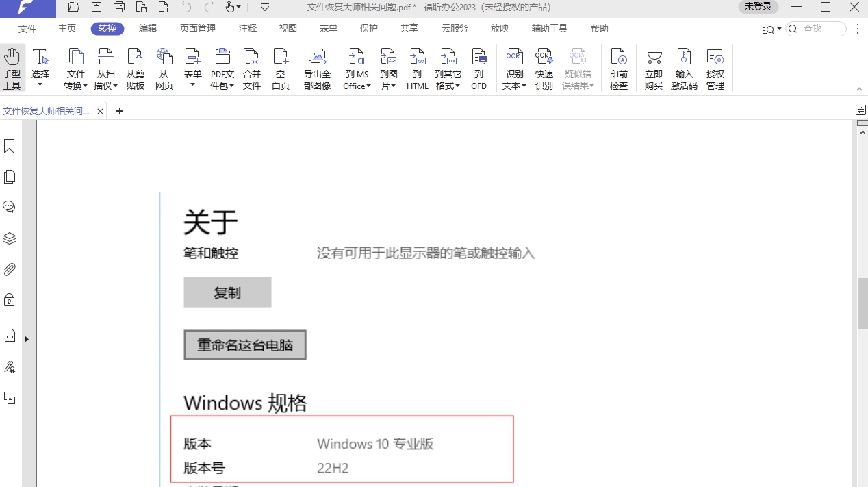The width and height of the screenshot is (868, 487).
Task: Click the Copy (复制) button in document
Action: [x=227, y=292]
